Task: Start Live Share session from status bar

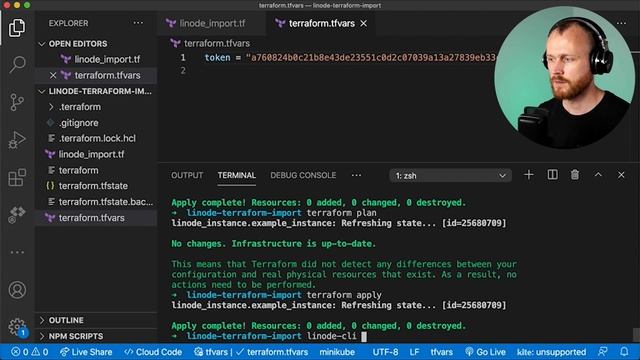Action: 86,352
